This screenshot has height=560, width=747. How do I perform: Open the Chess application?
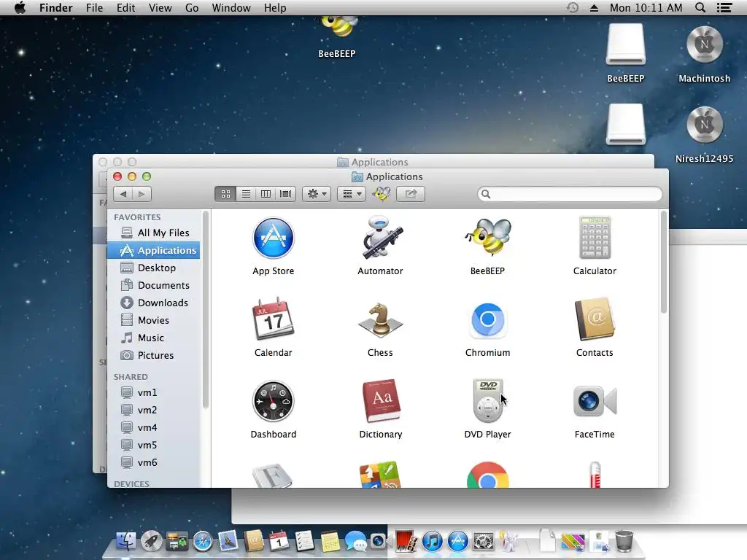pyautogui.click(x=380, y=319)
